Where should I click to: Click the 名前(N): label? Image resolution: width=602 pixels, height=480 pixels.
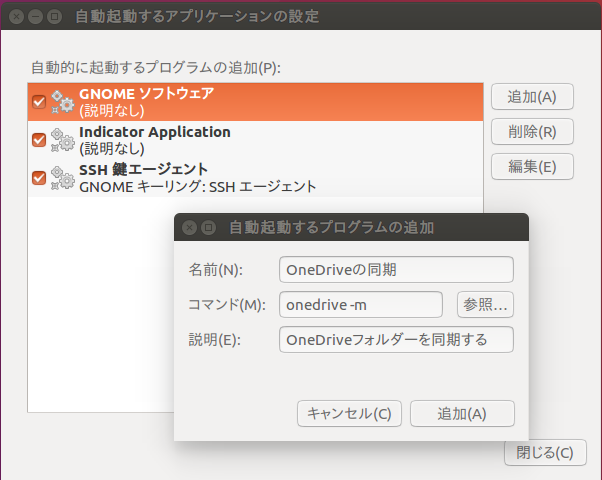tap(216, 270)
